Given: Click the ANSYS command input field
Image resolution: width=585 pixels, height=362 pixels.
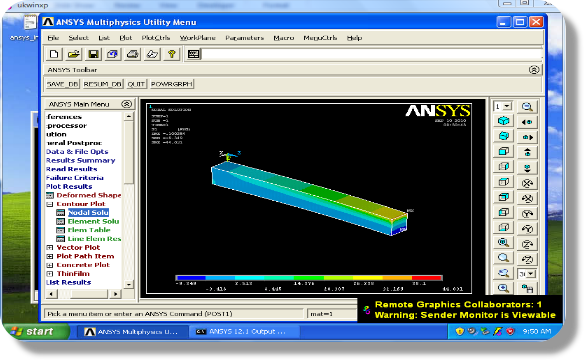Looking at the screenshot, I should coord(371,54).
